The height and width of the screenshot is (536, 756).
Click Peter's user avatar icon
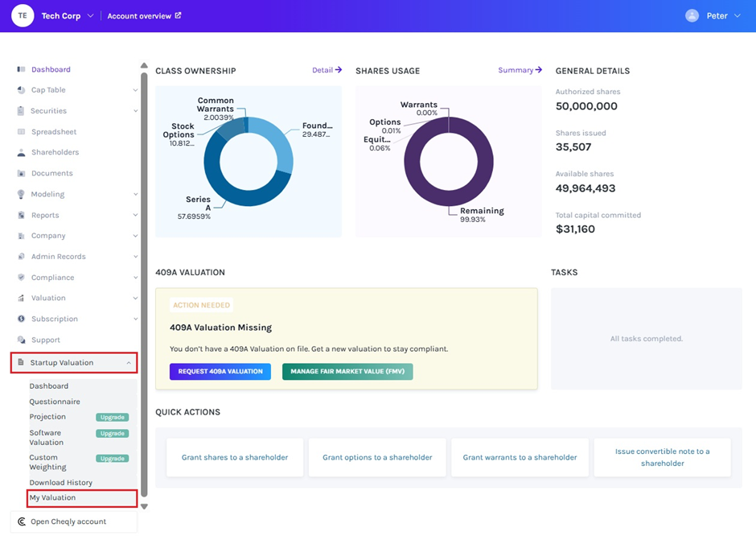click(x=692, y=16)
